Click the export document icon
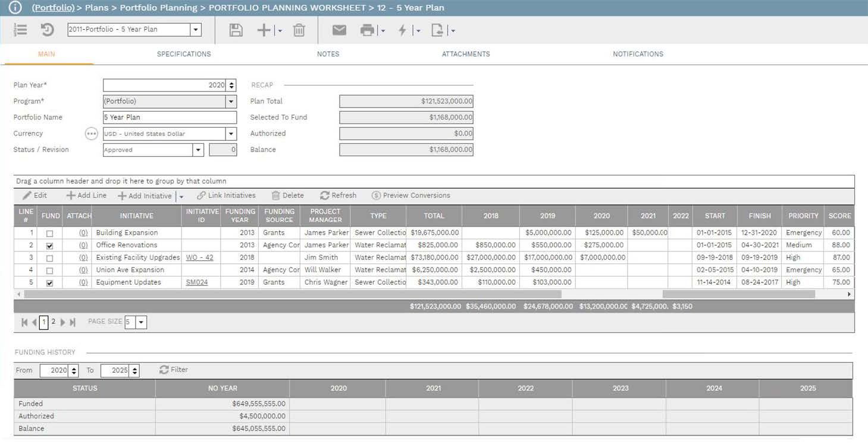868x447 pixels. click(x=437, y=30)
